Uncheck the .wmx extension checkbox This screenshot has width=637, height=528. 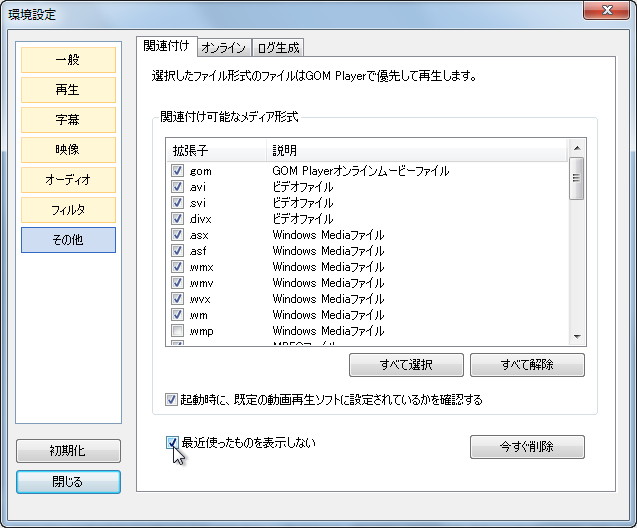[x=177, y=266]
